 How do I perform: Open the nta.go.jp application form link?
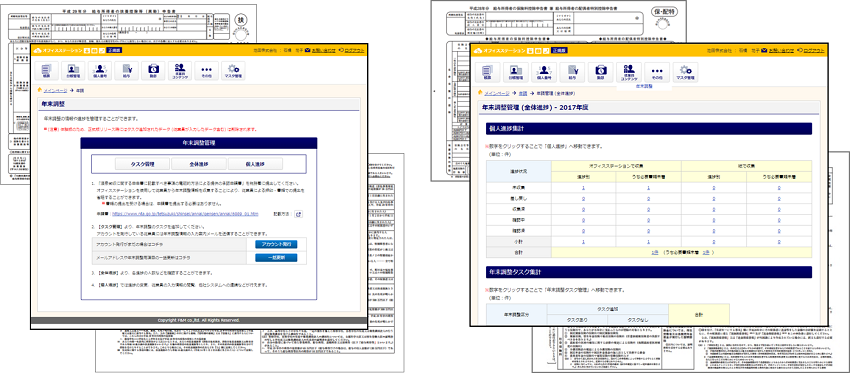pyautogui.click(x=185, y=214)
